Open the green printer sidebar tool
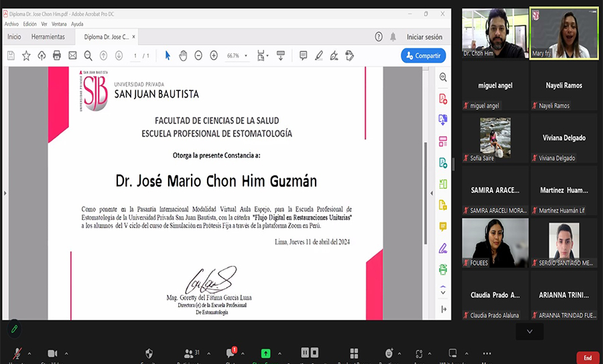The image size is (603, 364). (x=443, y=269)
